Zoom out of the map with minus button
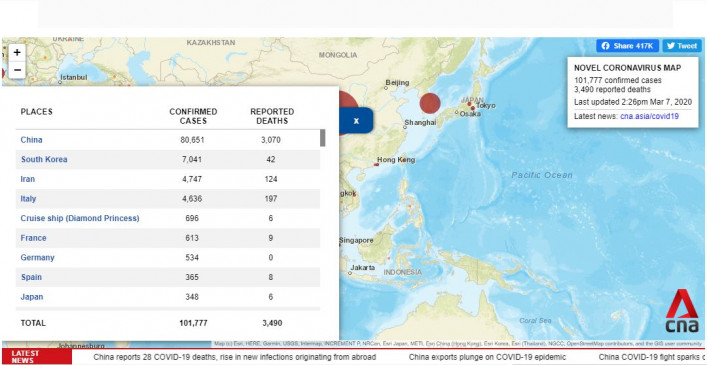Viewport: 707px width, 365px height. tap(17, 70)
